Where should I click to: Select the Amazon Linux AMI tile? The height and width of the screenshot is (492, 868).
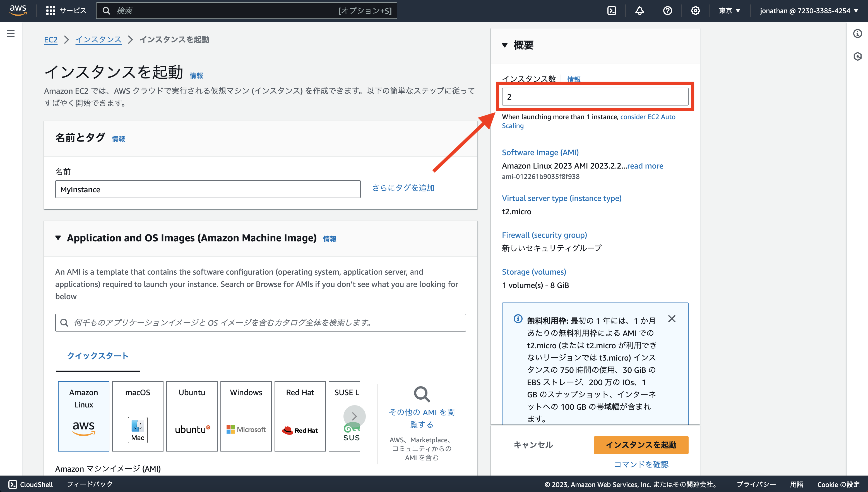(x=83, y=416)
